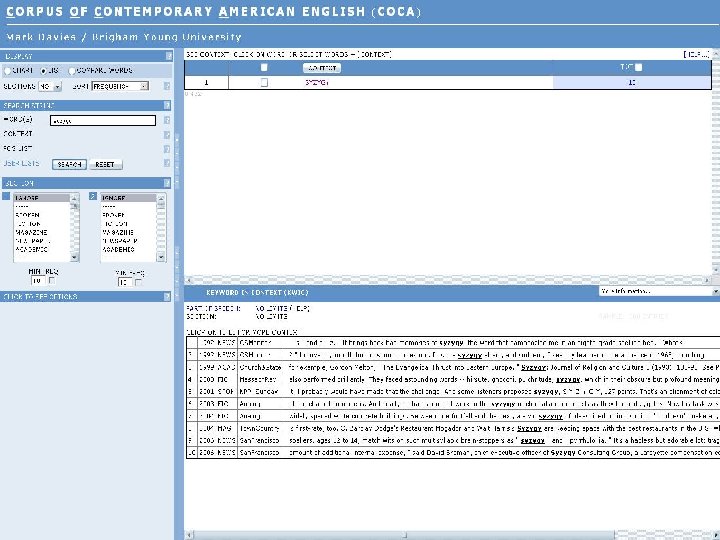720x540 pixels.
Task: Click up arrow of first section list
Action: pos(74,198)
